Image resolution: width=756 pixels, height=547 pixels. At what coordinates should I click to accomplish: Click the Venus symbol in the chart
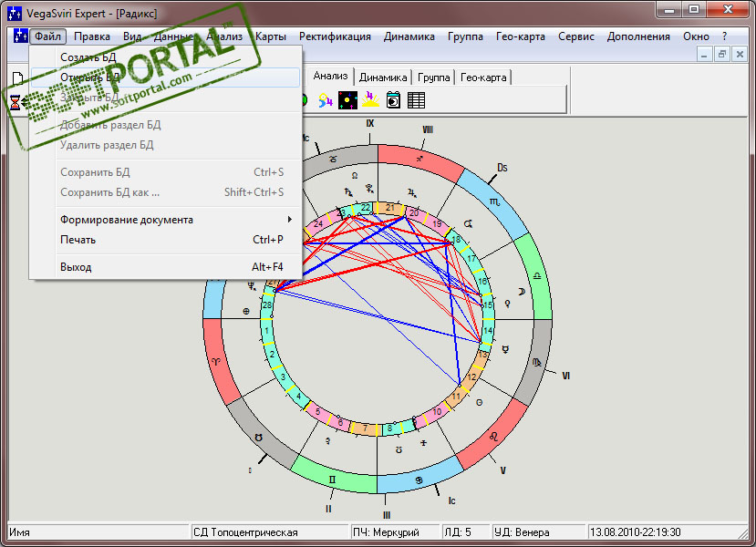point(507,304)
